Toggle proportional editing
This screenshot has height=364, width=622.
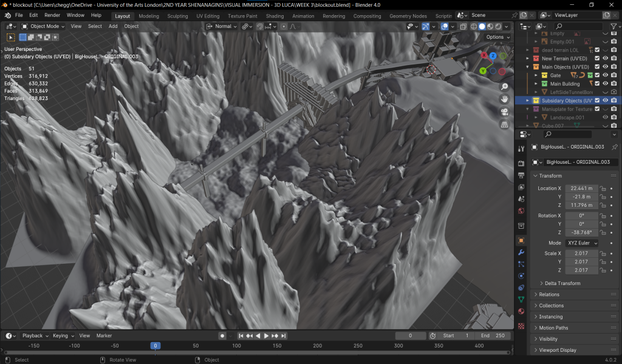(284, 26)
